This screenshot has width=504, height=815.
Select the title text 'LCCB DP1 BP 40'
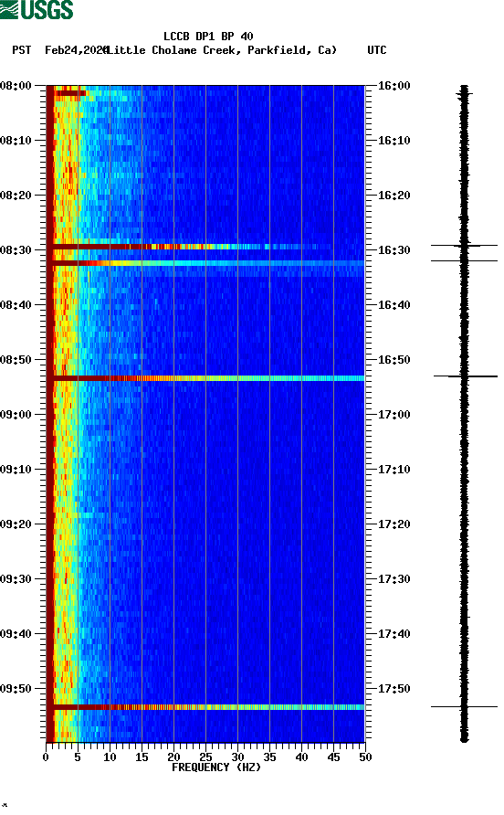point(208,37)
